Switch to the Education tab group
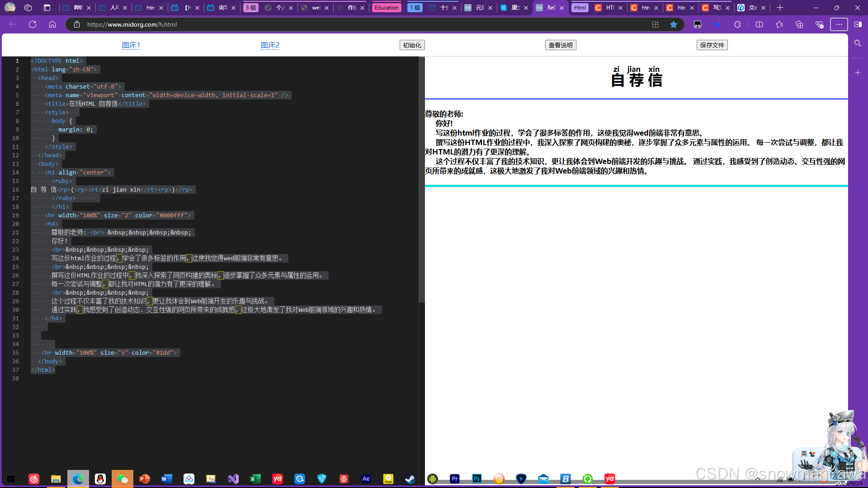868x488 pixels. click(x=387, y=8)
